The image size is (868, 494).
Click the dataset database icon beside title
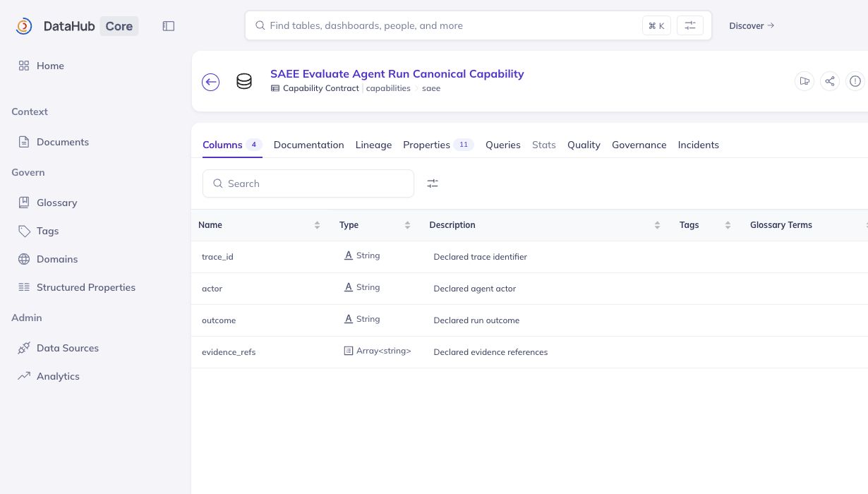coord(244,82)
